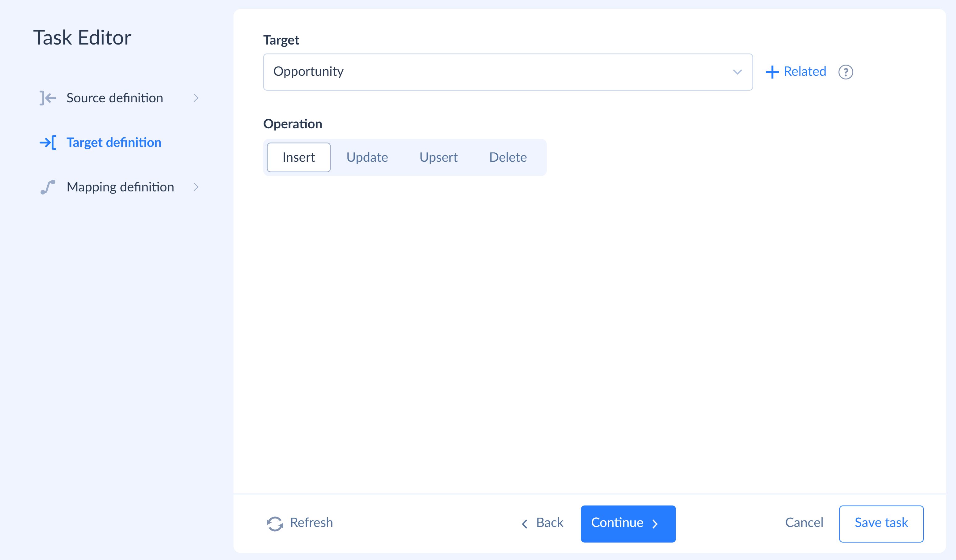The width and height of the screenshot is (956, 560).
Task: Click the Source definition bracket-arrow icon
Action: click(x=48, y=98)
